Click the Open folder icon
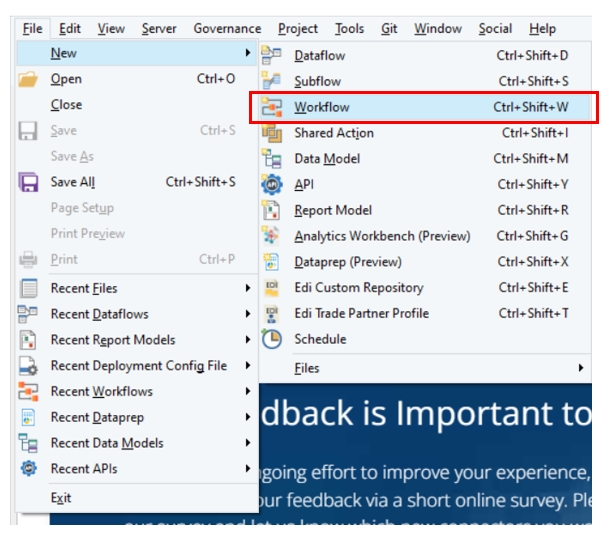 (x=28, y=79)
